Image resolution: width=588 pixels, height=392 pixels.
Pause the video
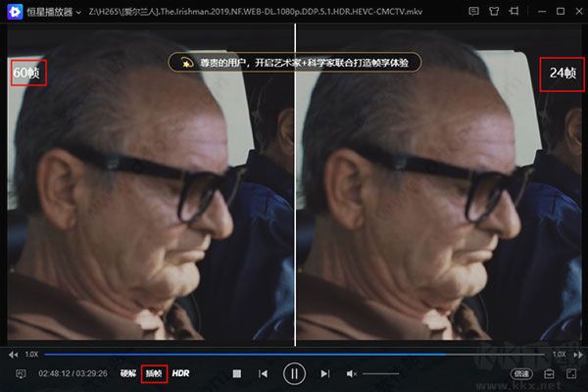[x=294, y=373]
